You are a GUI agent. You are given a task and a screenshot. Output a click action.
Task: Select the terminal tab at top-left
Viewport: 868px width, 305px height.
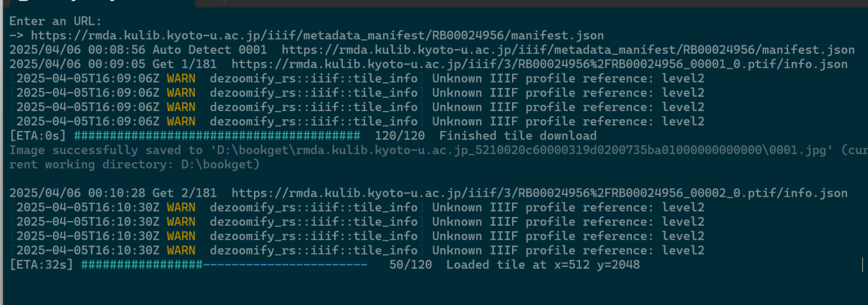point(98,3)
